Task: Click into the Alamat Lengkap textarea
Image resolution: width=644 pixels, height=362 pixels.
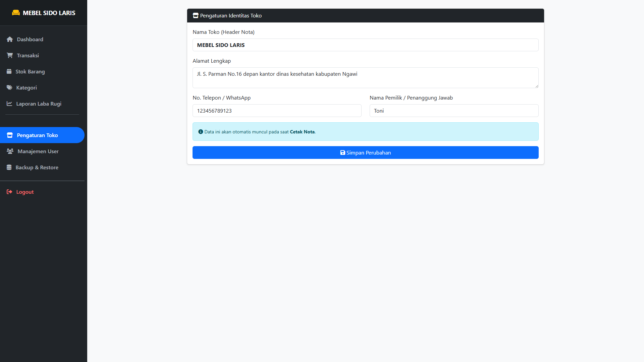Action: click(x=365, y=78)
